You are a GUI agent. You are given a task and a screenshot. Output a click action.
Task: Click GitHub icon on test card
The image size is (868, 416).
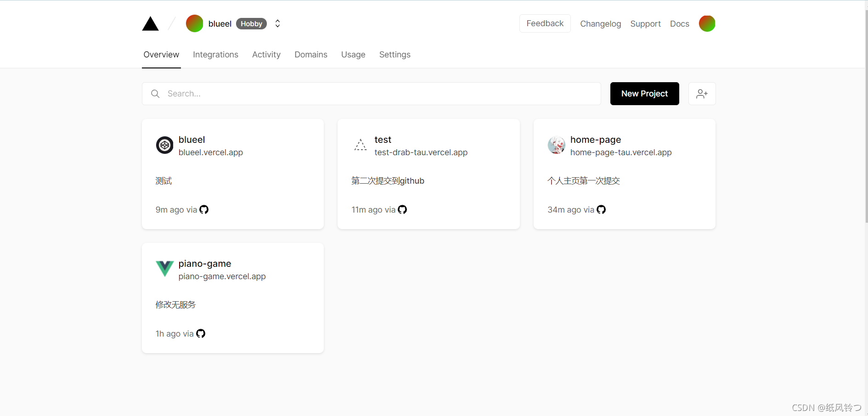click(402, 209)
